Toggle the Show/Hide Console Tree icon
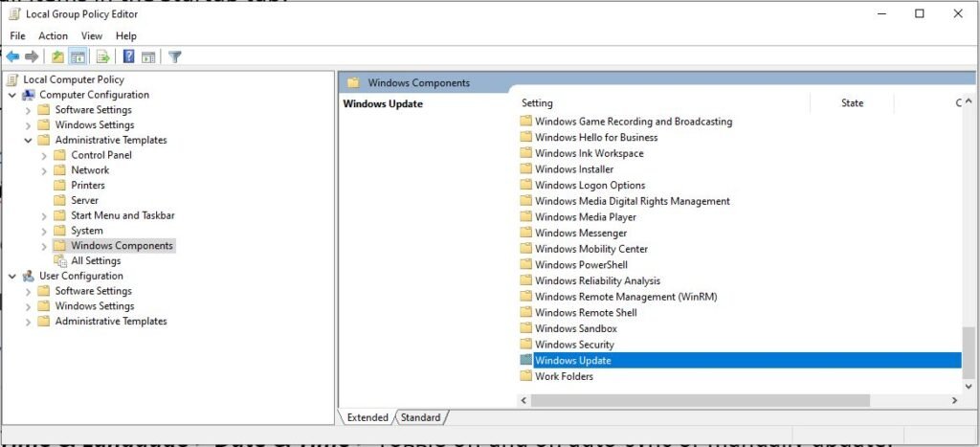The height and width of the screenshot is (447, 980). [x=78, y=56]
